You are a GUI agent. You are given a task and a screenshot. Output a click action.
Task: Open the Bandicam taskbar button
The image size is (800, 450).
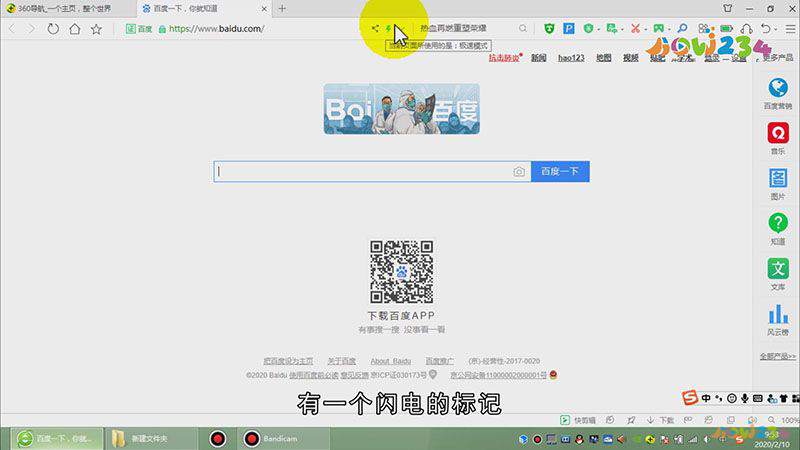point(282,439)
